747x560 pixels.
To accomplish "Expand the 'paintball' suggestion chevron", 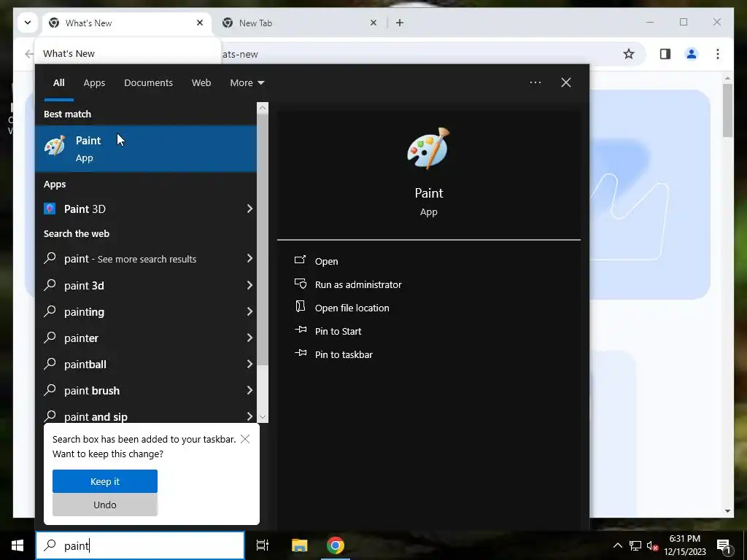I will 249,364.
